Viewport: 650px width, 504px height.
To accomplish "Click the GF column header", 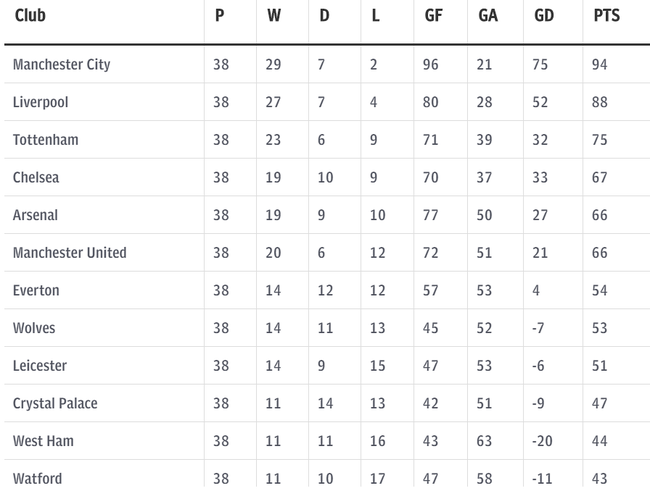I will click(434, 16).
